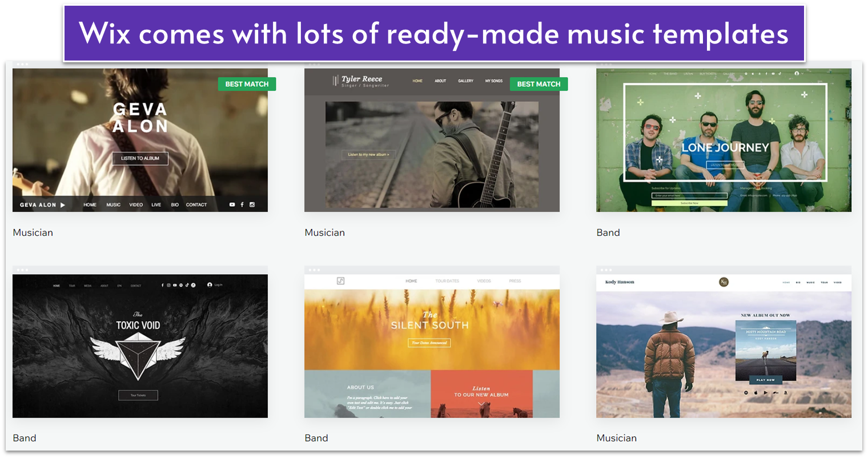Click Kody Hanson site title text

(x=620, y=282)
